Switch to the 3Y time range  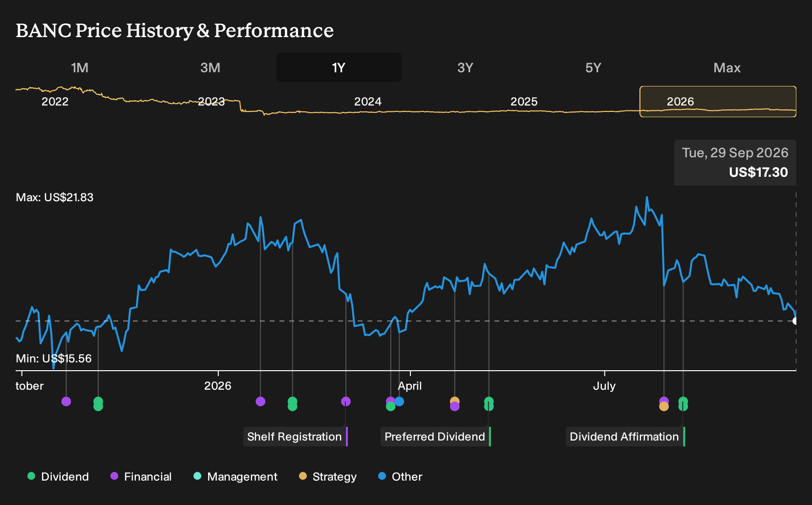(465, 68)
